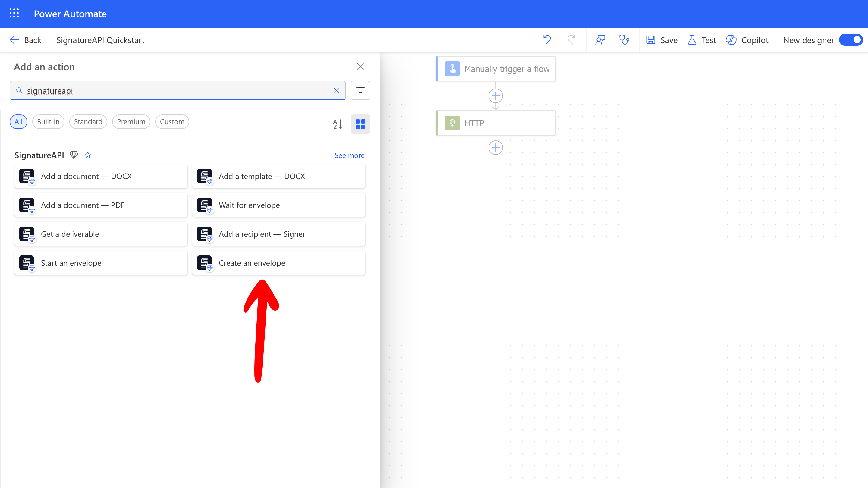This screenshot has width=868, height=488.
Task: Clear the signatureapi search text
Action: pyautogui.click(x=336, y=90)
